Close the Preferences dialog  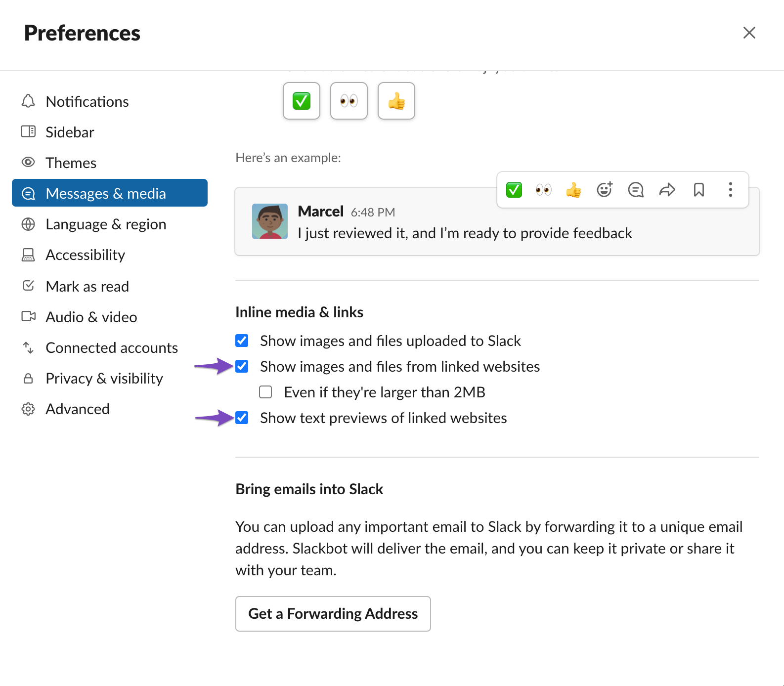tap(749, 33)
